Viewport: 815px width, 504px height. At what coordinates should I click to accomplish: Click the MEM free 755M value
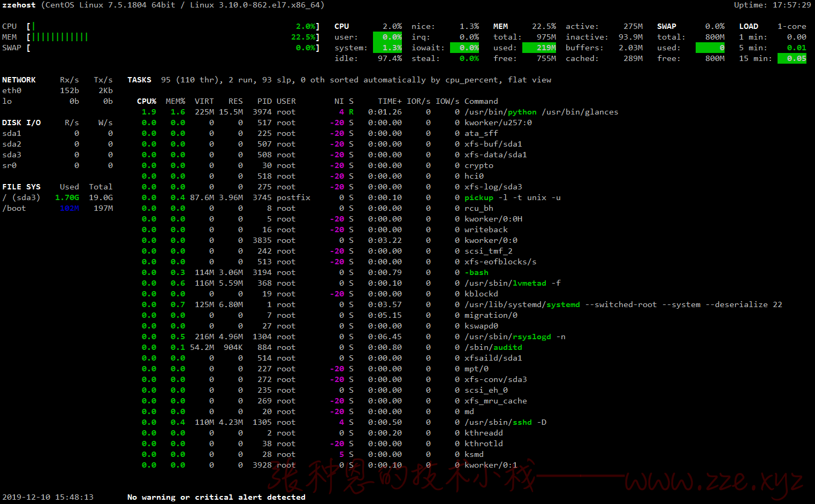tap(546, 58)
